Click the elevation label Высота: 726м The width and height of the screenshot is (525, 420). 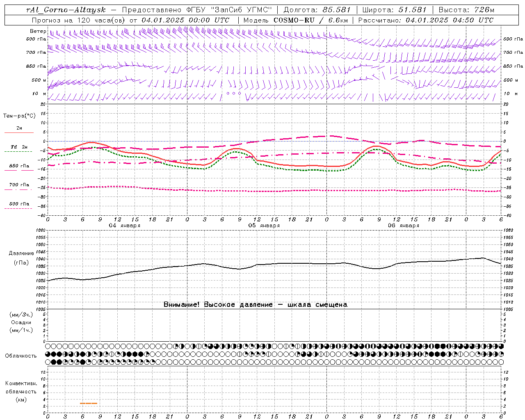click(466, 10)
